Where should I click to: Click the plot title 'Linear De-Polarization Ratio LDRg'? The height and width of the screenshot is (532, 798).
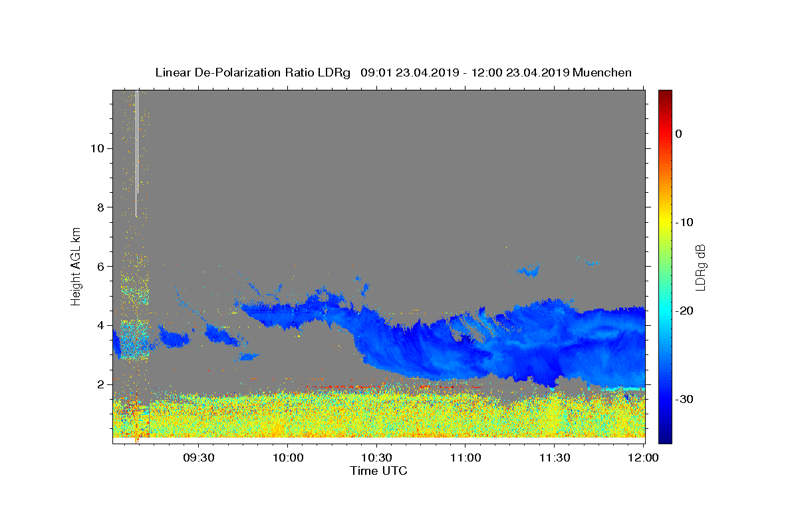click(x=252, y=72)
